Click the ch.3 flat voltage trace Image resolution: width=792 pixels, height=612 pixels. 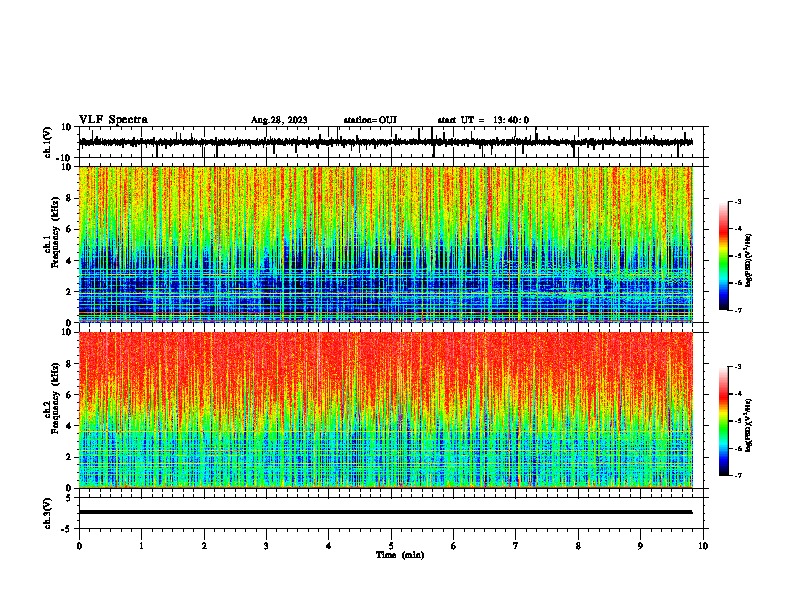pyautogui.click(x=386, y=512)
